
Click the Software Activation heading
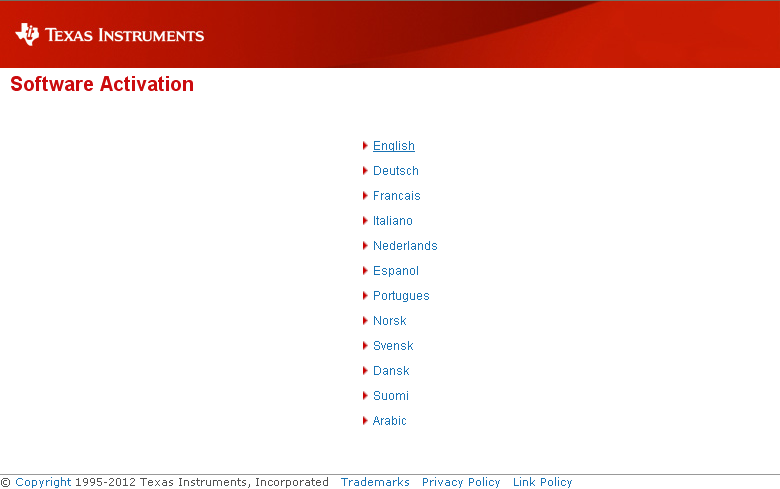[x=102, y=84]
